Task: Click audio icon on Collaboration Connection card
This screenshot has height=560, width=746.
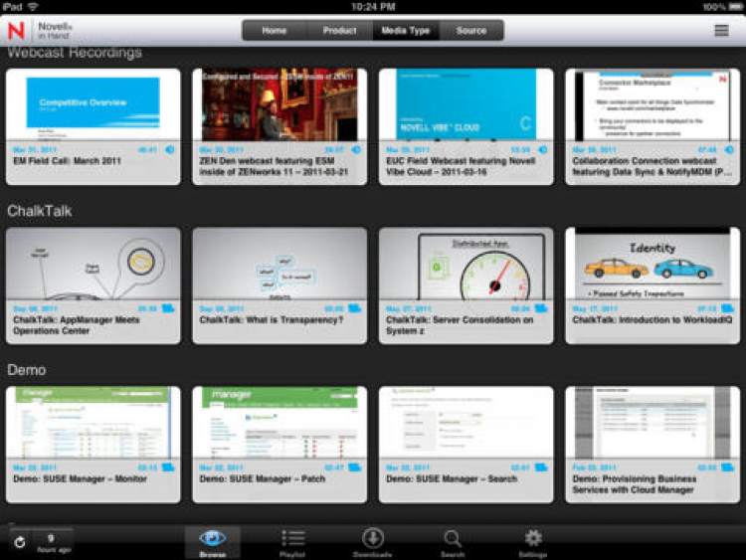Action: (729, 150)
